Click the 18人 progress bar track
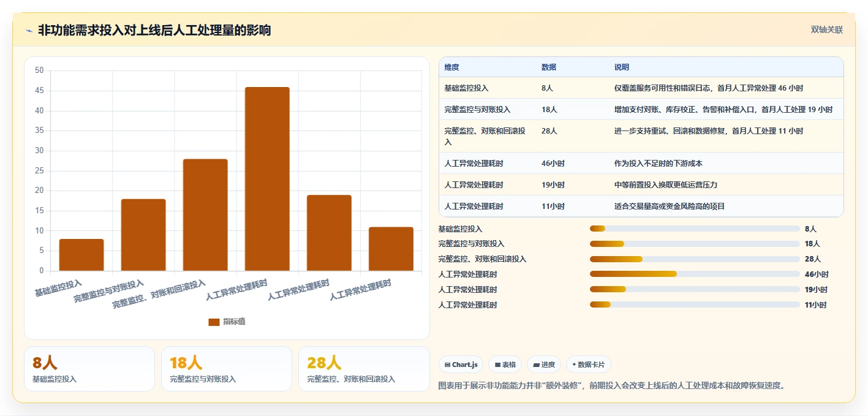Screen dimensions: 868x416 pyautogui.click(x=695, y=244)
